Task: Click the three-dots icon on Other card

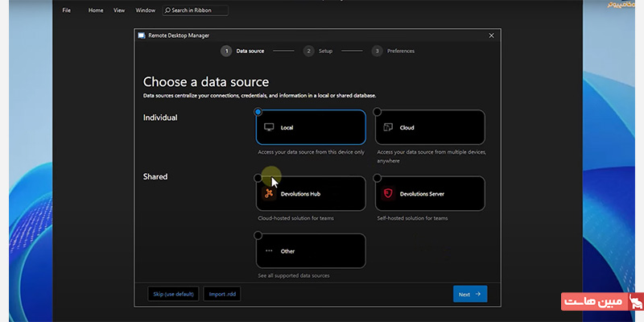Action: (269, 251)
